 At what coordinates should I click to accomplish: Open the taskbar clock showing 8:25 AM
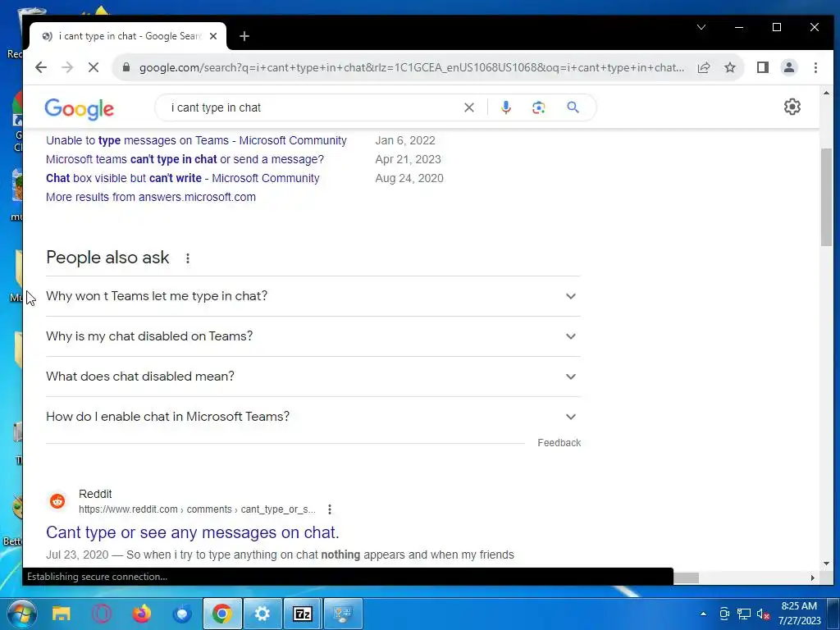point(799,614)
